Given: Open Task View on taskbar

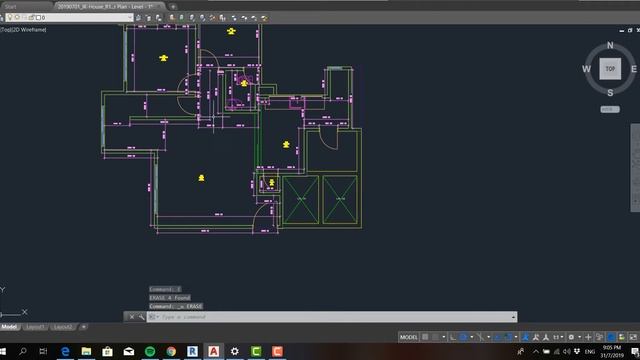Looking at the screenshot, I should click(x=43, y=351).
